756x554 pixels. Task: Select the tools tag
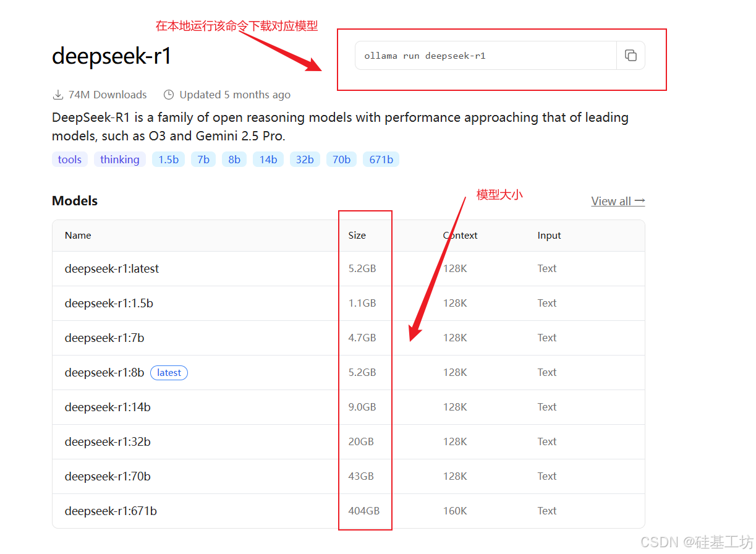(x=70, y=160)
